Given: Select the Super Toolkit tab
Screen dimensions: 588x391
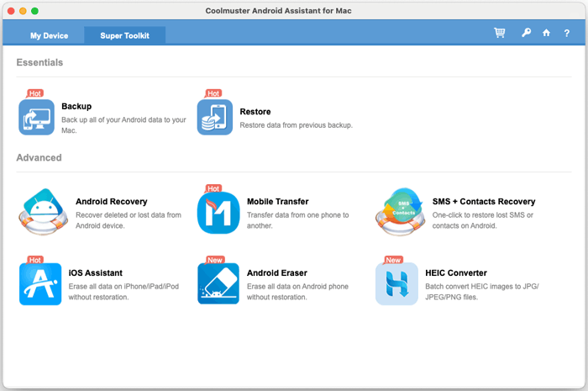Looking at the screenshot, I should point(125,35).
